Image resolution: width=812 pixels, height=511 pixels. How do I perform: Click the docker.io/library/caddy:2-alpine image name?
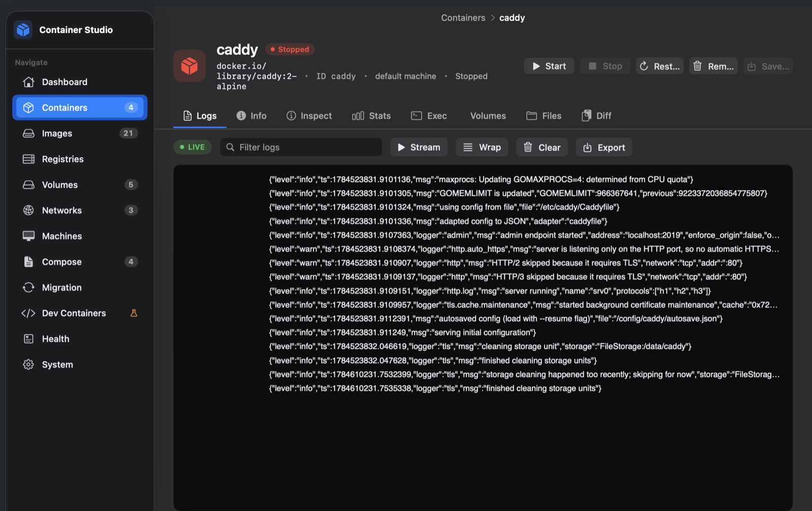coord(256,76)
